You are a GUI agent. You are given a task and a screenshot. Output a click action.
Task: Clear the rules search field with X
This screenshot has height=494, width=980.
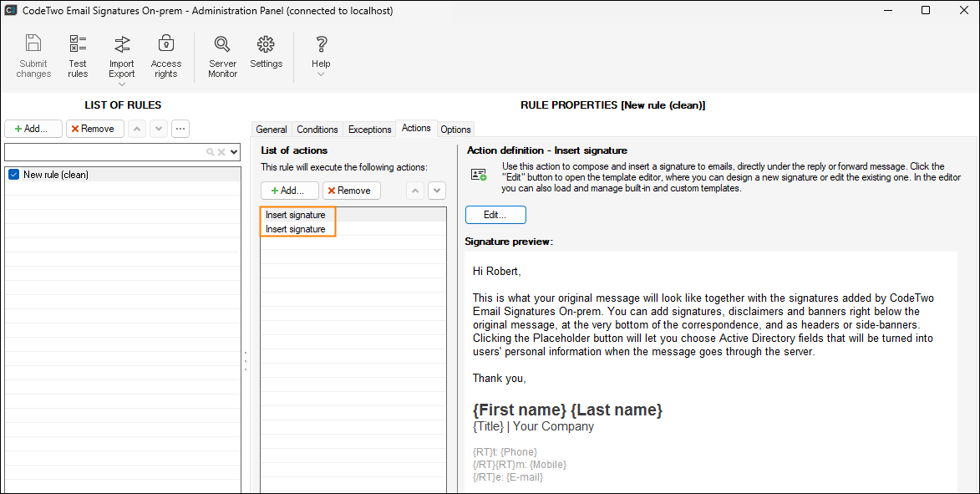coord(221,152)
